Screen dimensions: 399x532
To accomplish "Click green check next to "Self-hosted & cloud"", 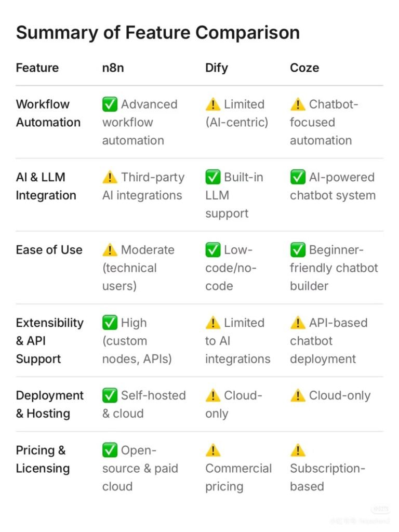I will [110, 395].
